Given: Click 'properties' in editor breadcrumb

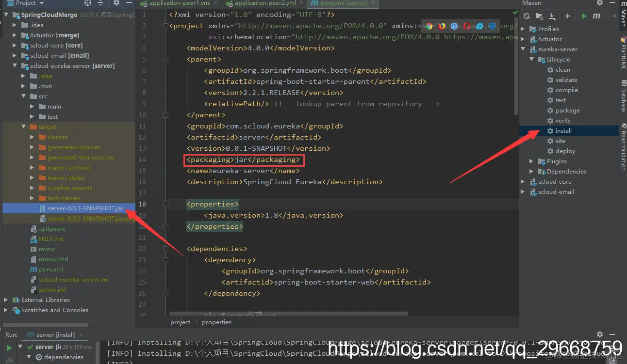Looking at the screenshot, I should (216, 322).
